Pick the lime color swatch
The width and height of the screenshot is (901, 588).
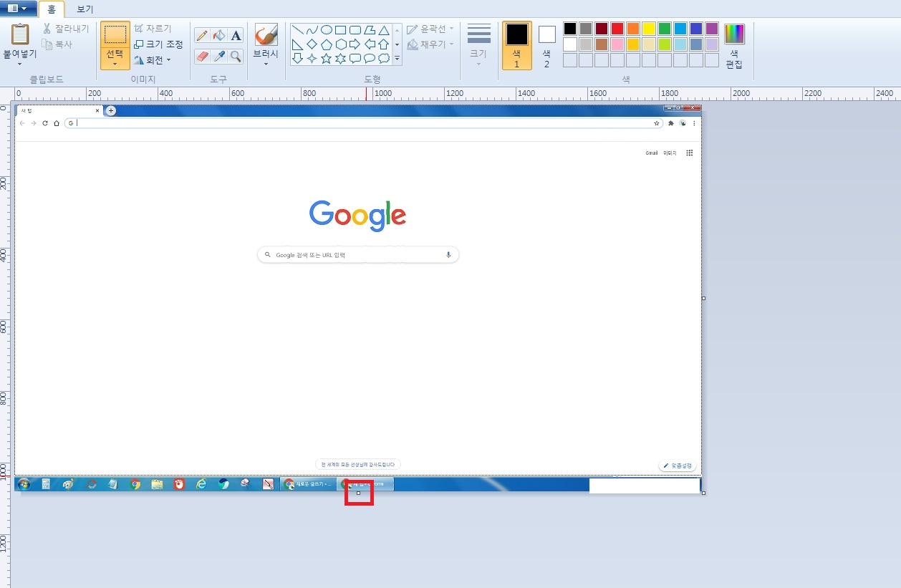click(x=664, y=44)
